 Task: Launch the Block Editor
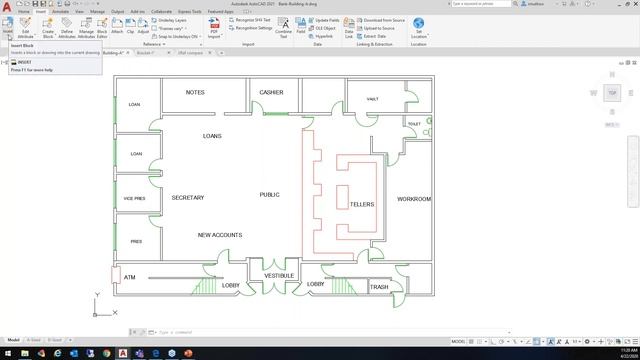[102, 28]
